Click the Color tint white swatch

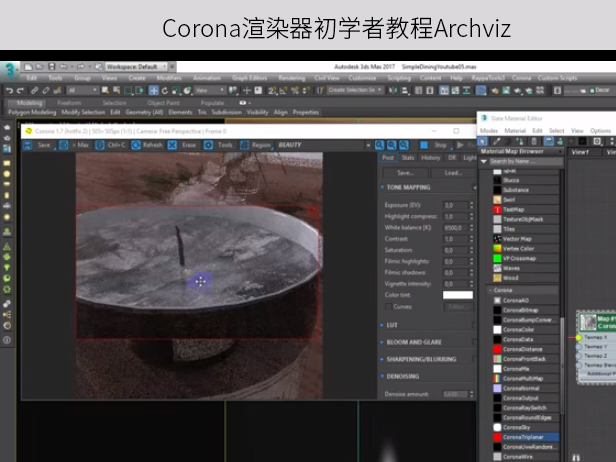[458, 295]
